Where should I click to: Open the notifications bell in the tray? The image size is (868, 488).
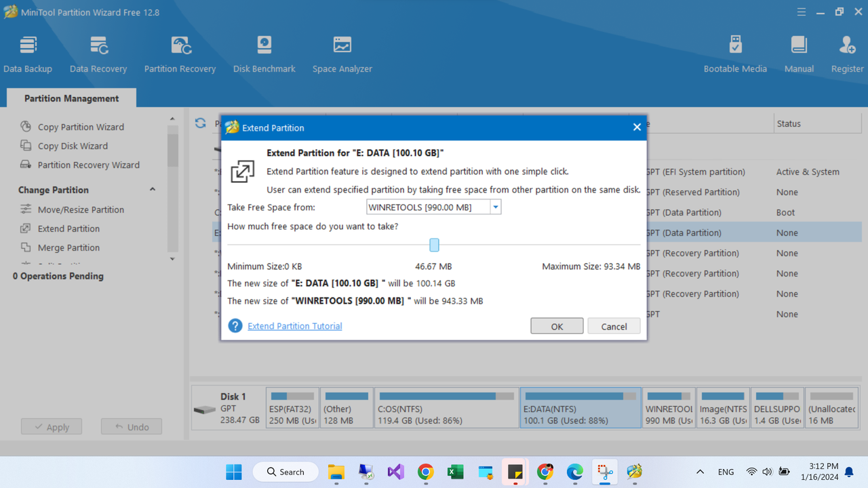849,472
